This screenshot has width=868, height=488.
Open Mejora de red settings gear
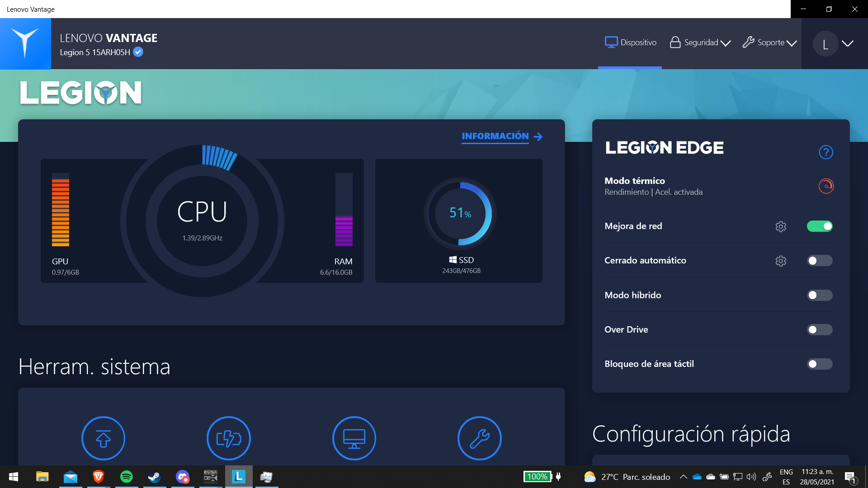780,226
